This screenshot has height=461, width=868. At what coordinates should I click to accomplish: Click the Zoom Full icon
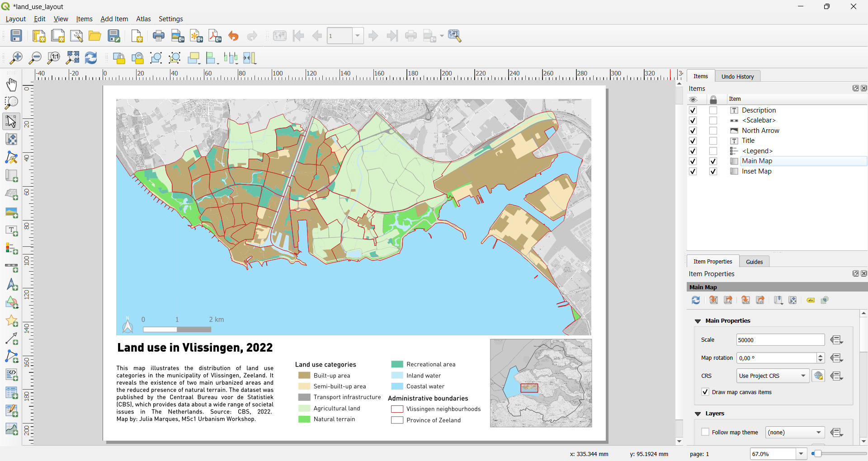pyautogui.click(x=72, y=58)
